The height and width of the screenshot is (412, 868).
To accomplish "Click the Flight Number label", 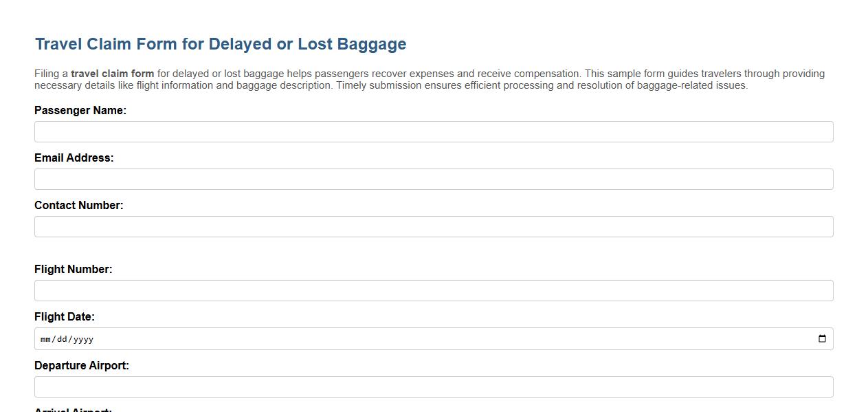I will [73, 269].
